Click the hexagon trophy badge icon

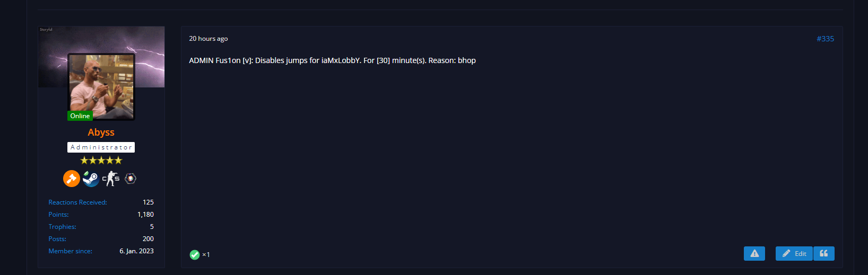[131, 179]
